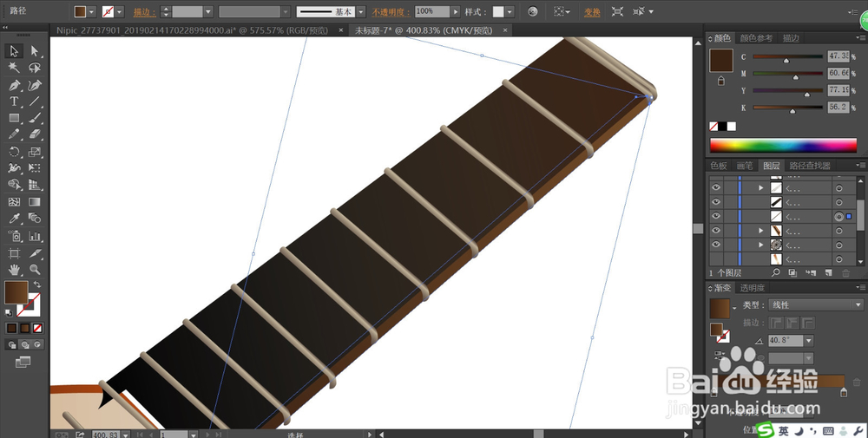
Task: Select the Selection (black arrow) tool
Action: coord(14,51)
